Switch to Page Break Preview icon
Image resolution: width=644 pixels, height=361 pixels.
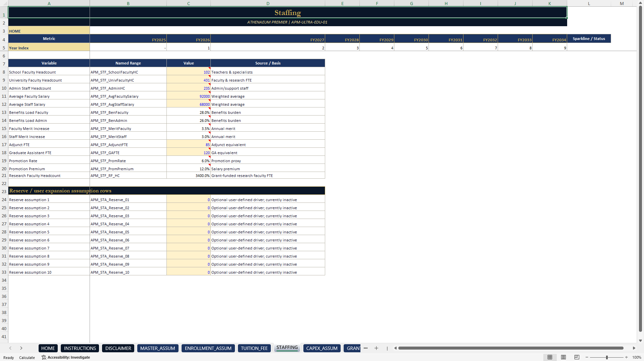(x=577, y=357)
